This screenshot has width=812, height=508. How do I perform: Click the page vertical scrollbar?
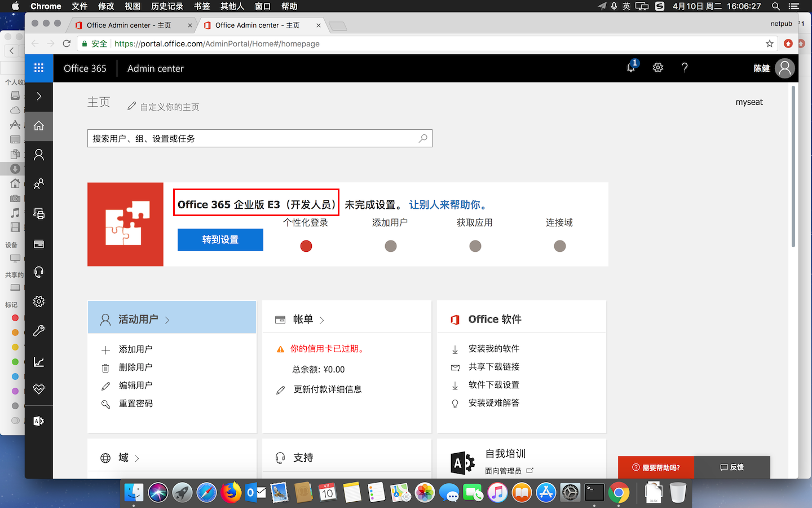[793, 167]
